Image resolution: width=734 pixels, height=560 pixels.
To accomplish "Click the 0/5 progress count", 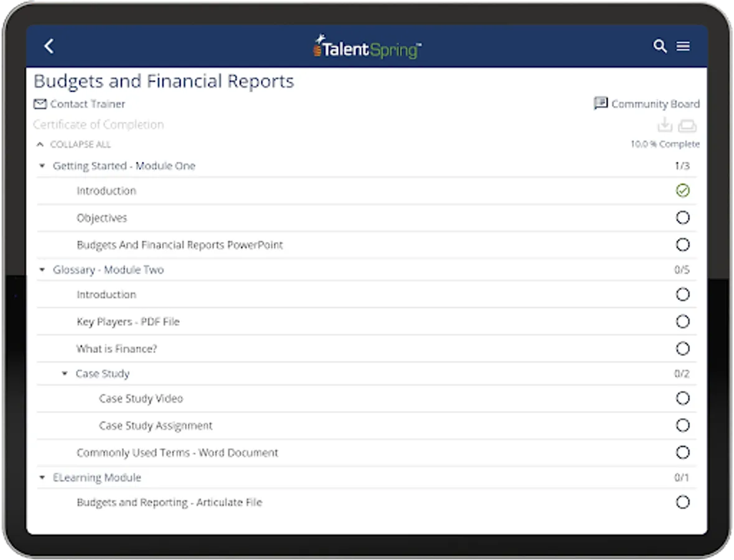I will click(x=682, y=270).
